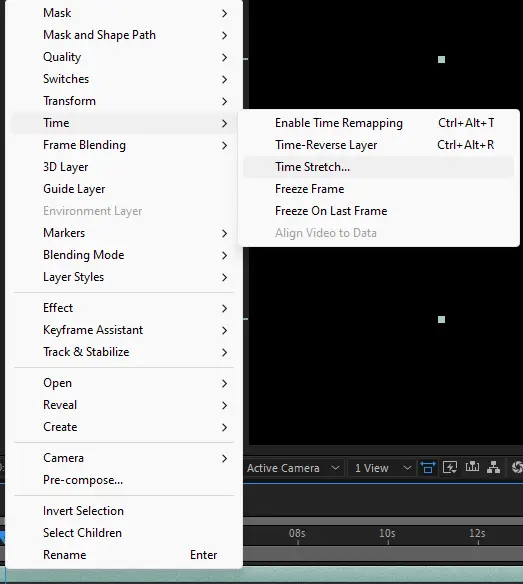
Task: Select Time in the layer menu
Action: (124, 123)
